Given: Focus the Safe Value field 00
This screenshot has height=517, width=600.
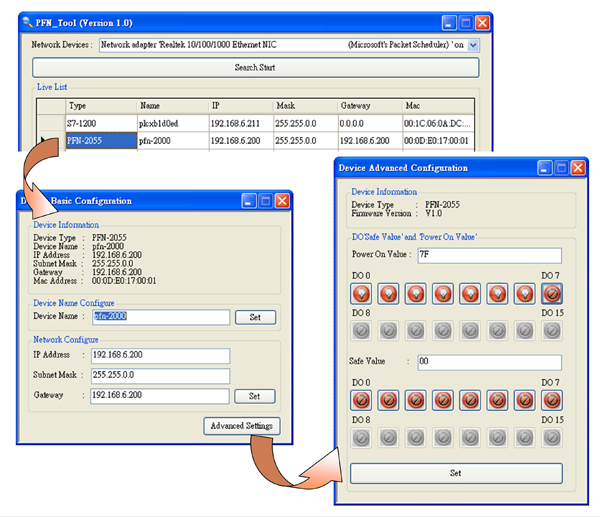Looking at the screenshot, I should coord(489,362).
